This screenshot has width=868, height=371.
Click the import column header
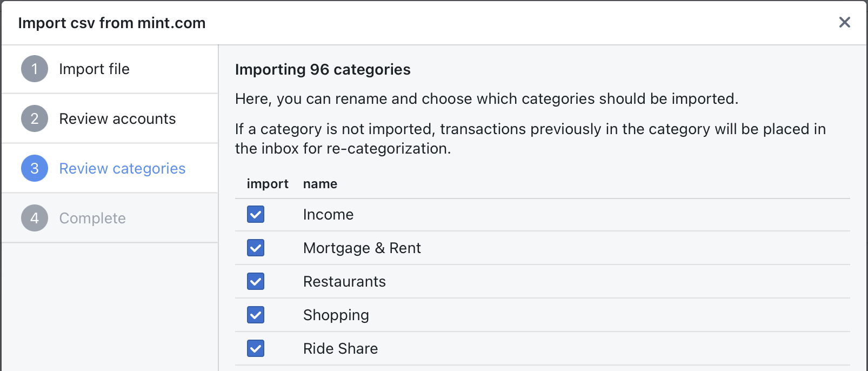point(268,183)
